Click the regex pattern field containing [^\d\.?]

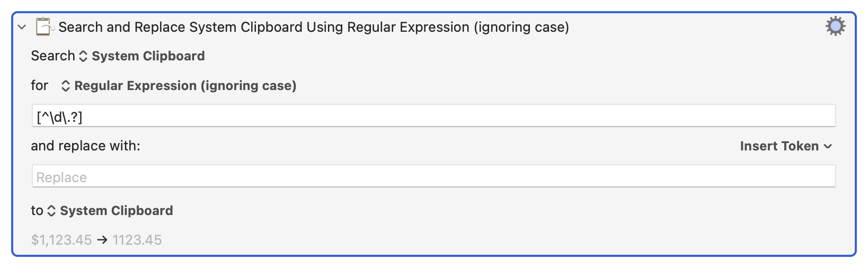click(x=433, y=116)
